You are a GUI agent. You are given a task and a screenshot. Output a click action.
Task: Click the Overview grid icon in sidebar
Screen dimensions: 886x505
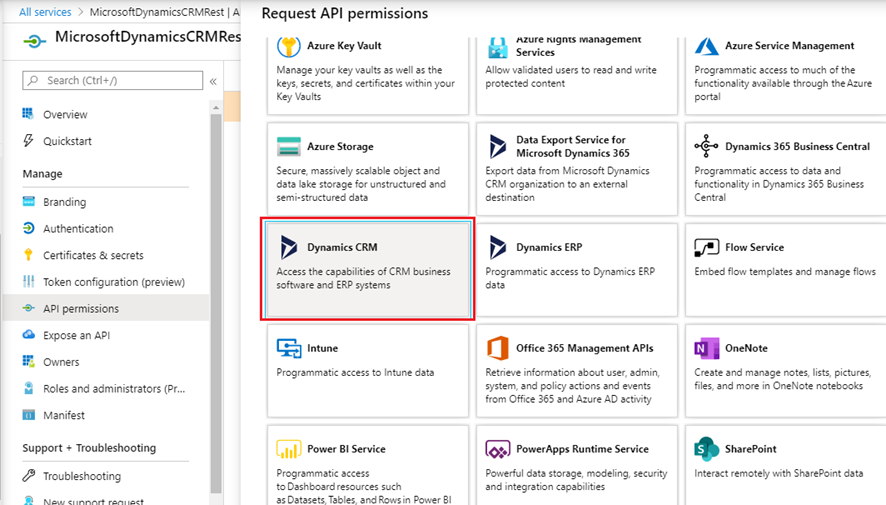coord(28,114)
